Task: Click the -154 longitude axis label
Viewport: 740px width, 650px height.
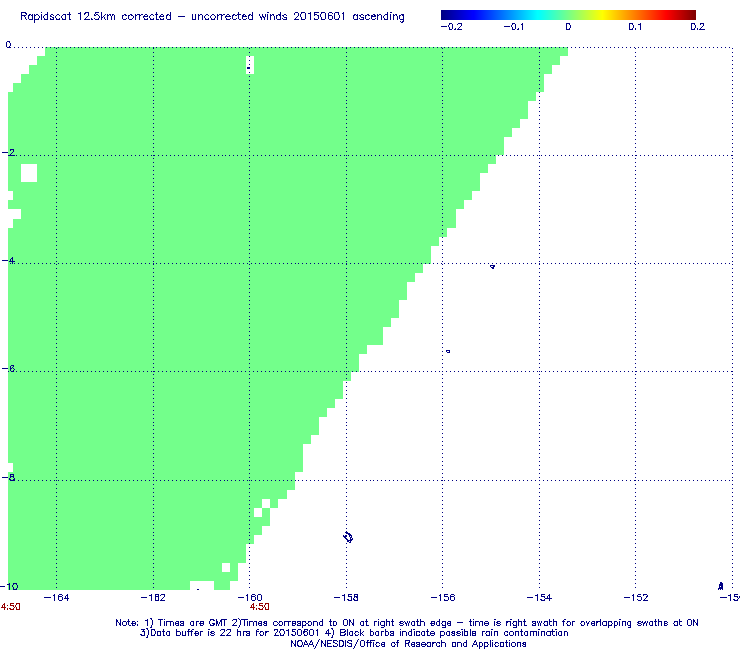Action: (x=539, y=598)
